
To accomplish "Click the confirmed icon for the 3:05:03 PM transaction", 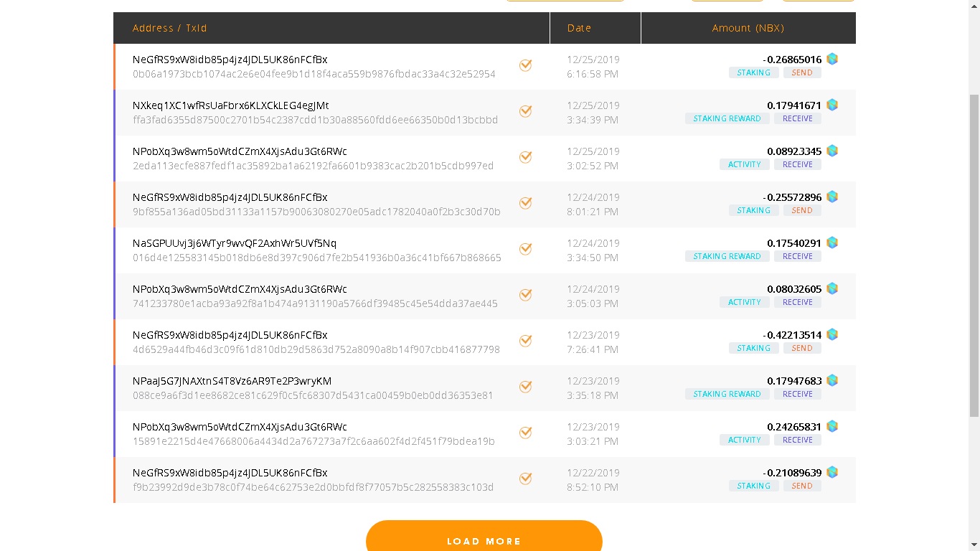I will pyautogui.click(x=526, y=295).
